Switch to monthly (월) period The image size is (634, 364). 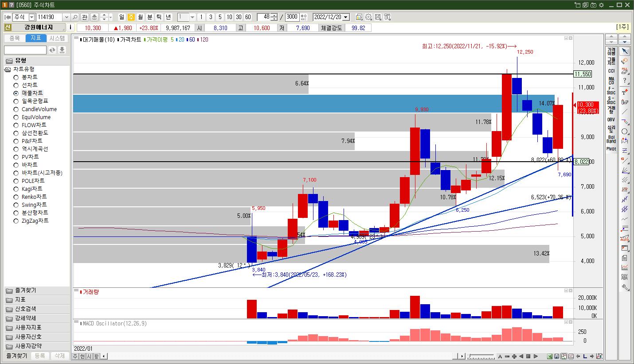[x=140, y=17]
